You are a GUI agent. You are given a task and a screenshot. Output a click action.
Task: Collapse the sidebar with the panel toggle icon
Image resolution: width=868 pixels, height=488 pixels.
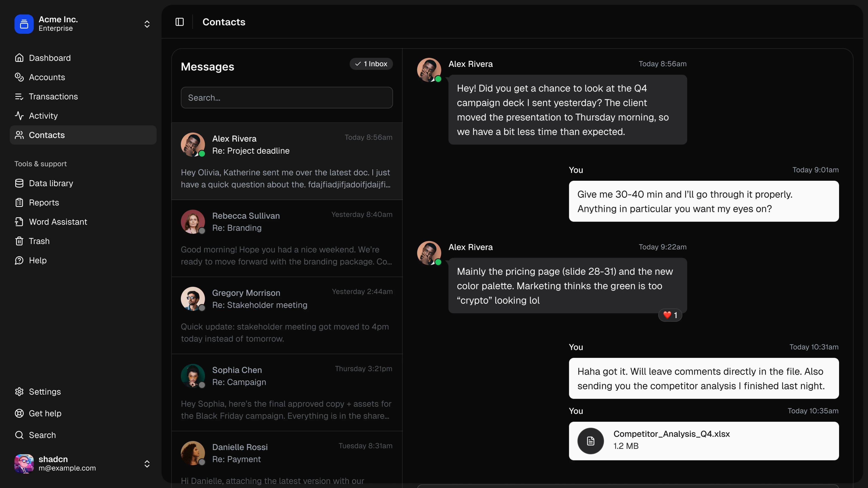pos(179,21)
